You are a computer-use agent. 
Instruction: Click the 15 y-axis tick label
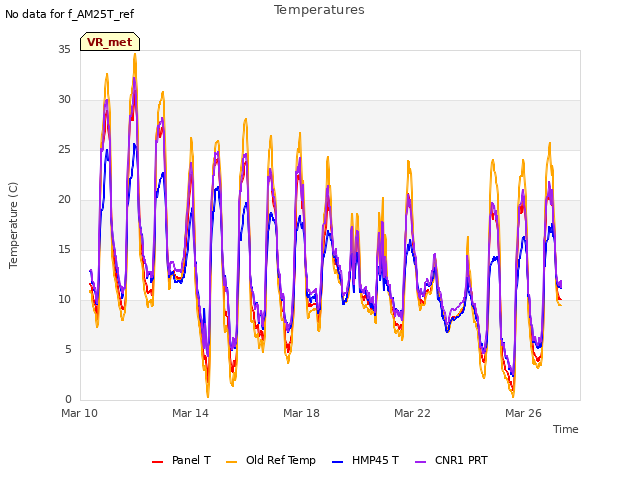pyautogui.click(x=64, y=250)
